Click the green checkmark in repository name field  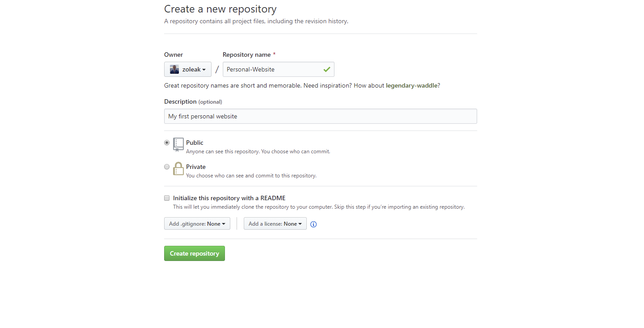point(327,69)
